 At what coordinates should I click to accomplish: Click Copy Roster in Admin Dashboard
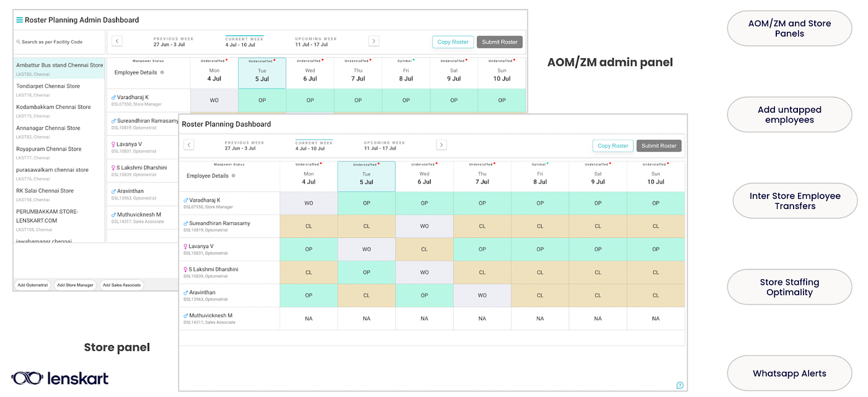453,42
